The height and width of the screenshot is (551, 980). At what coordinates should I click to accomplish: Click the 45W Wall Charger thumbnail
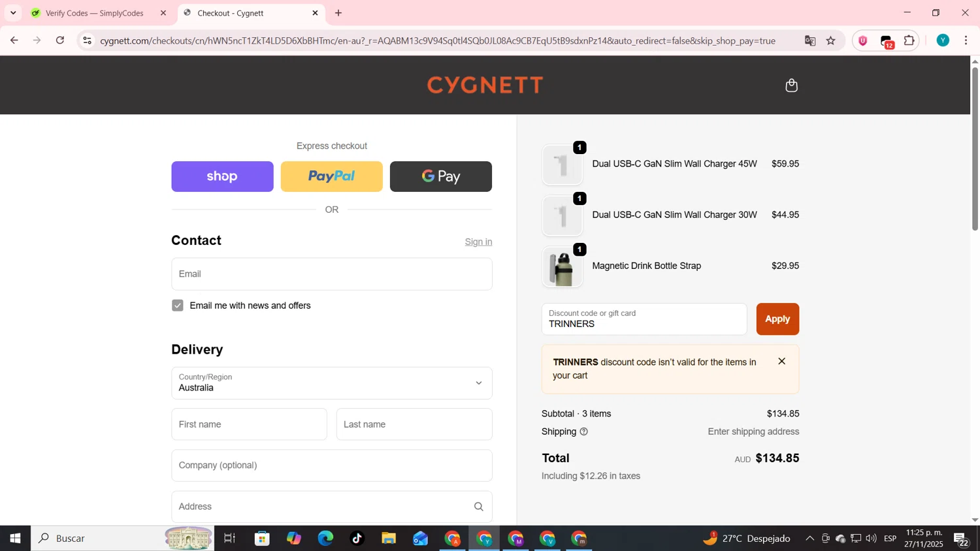[562, 165]
